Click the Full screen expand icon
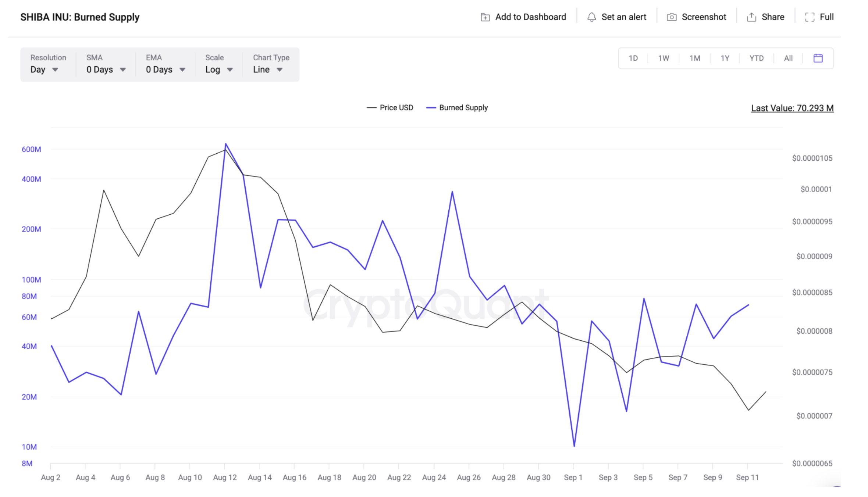 click(x=810, y=17)
